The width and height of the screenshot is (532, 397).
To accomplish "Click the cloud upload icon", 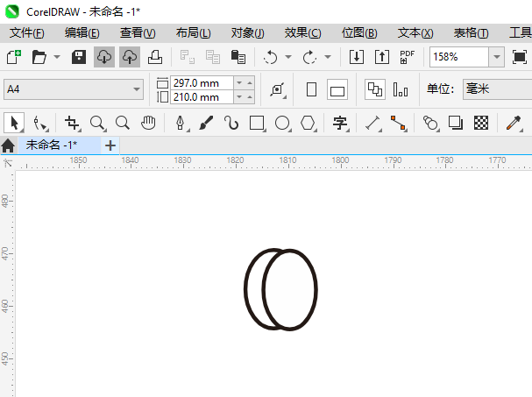I will [x=130, y=57].
